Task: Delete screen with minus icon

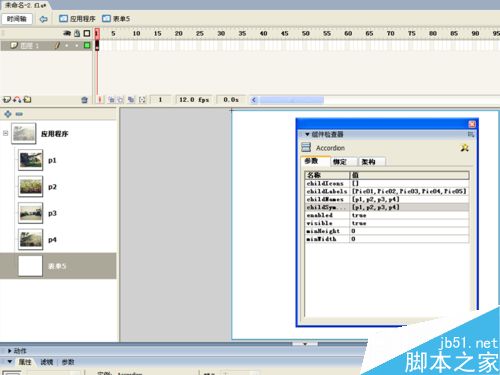Action: (x=19, y=114)
